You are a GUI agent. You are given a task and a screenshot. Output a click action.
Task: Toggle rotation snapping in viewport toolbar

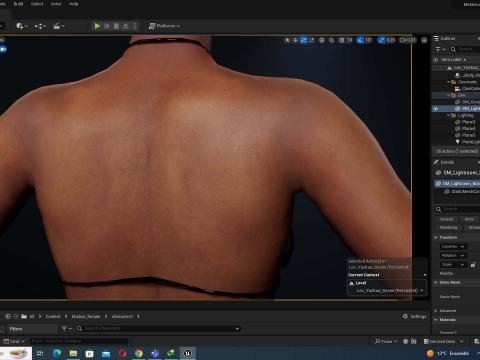tap(360, 40)
